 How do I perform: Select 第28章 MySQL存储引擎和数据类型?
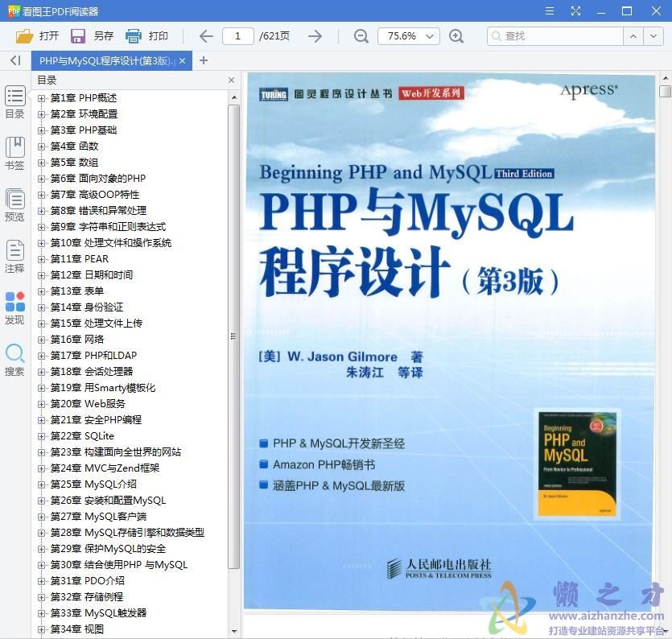click(127, 533)
